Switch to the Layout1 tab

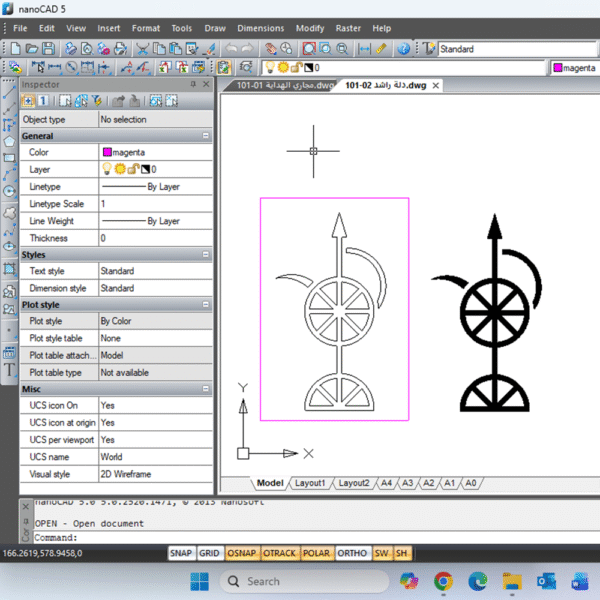309,483
